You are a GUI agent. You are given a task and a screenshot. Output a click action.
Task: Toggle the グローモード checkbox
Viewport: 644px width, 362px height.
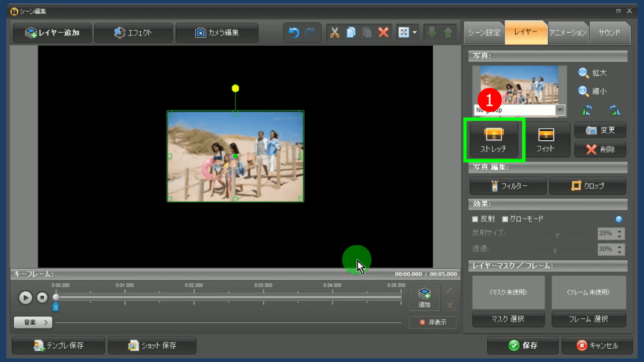click(505, 219)
